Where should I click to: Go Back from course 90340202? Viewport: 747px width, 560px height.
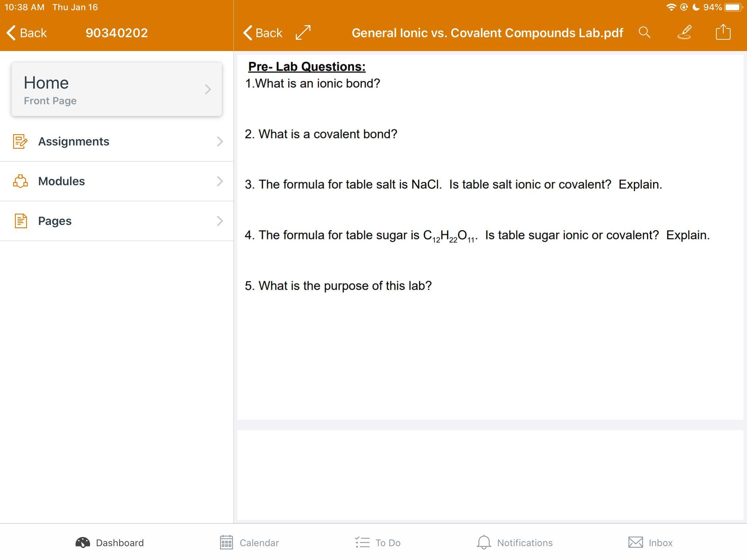[27, 33]
